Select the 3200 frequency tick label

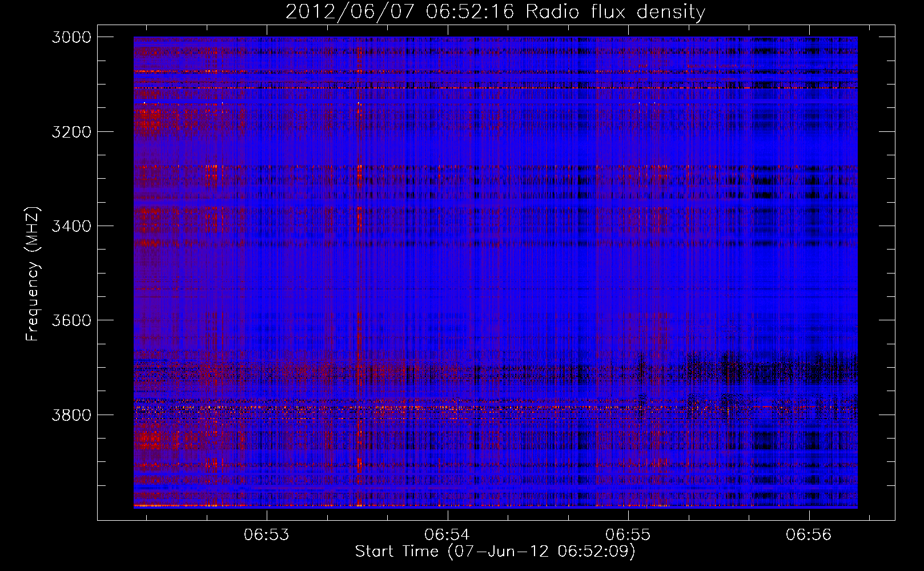[71, 132]
